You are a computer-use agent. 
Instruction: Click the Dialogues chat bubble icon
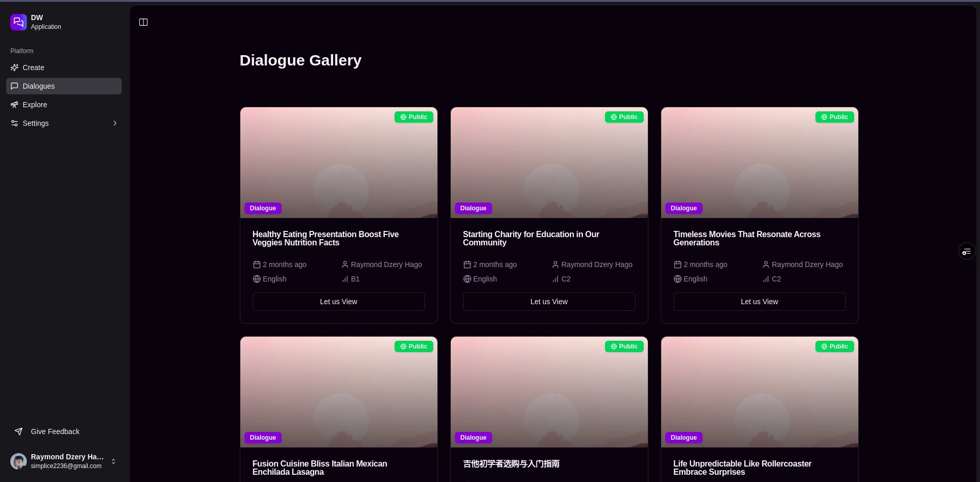[14, 86]
